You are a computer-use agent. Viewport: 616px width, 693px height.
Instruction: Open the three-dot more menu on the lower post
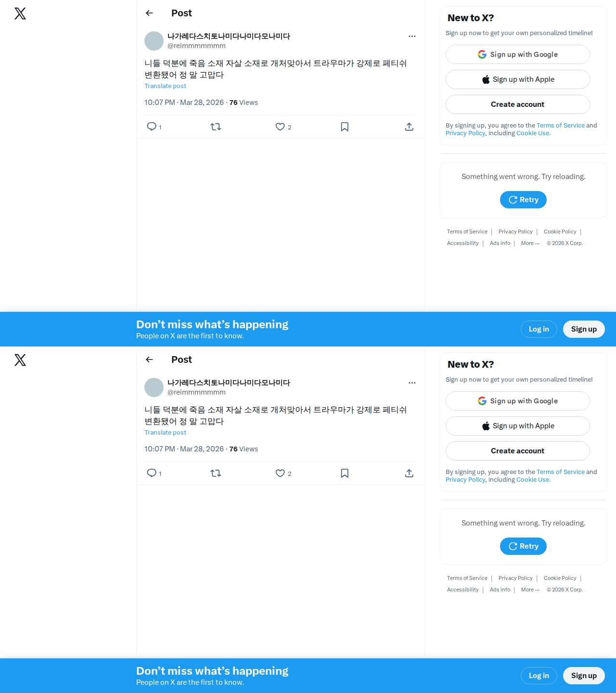pos(412,383)
